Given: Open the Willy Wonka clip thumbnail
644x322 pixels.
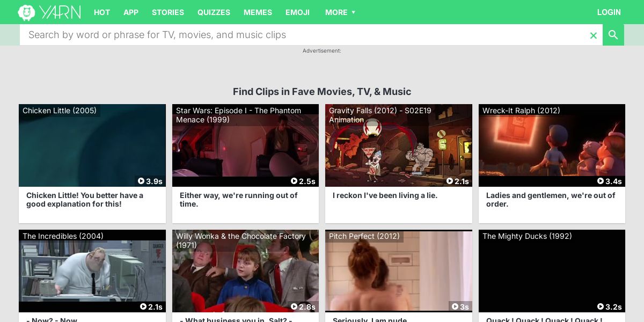Looking at the screenshot, I should coord(245,271).
